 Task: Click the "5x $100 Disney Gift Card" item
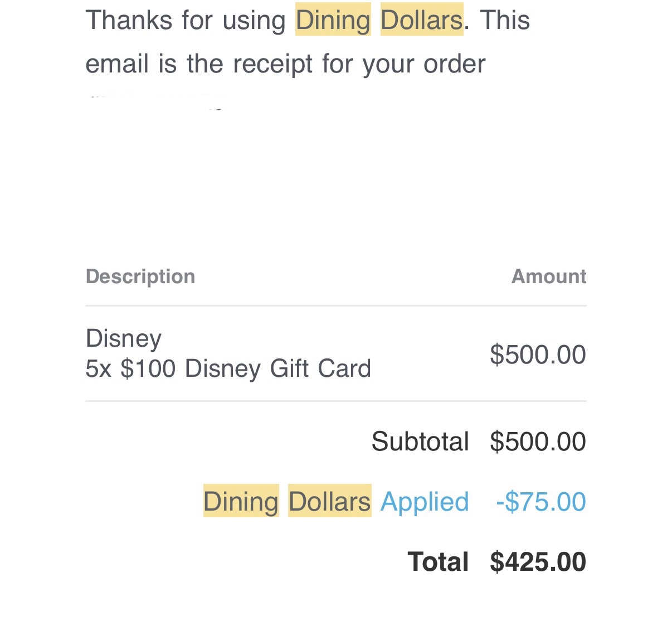coord(228,368)
